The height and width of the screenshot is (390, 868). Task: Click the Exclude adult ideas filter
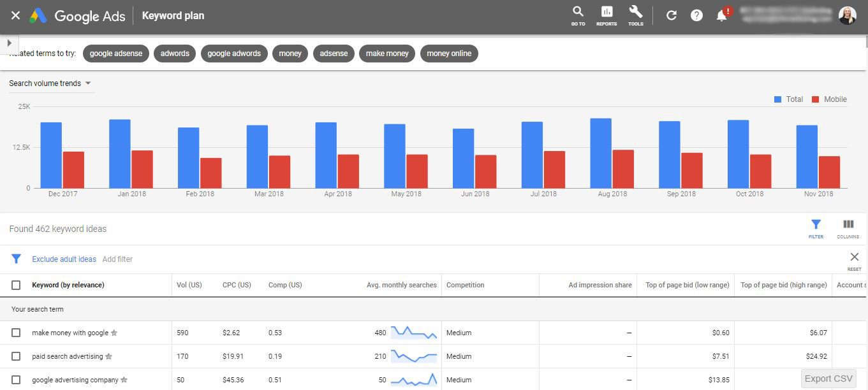tap(64, 259)
